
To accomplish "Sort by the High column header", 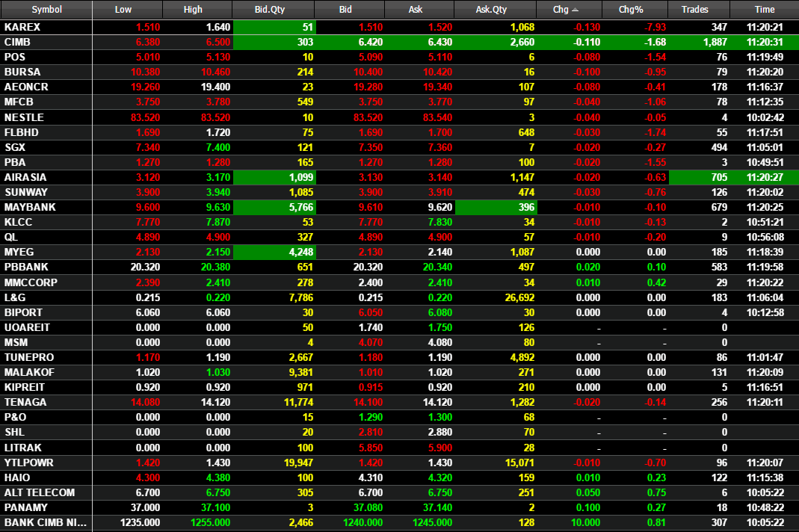I will click(x=193, y=9).
